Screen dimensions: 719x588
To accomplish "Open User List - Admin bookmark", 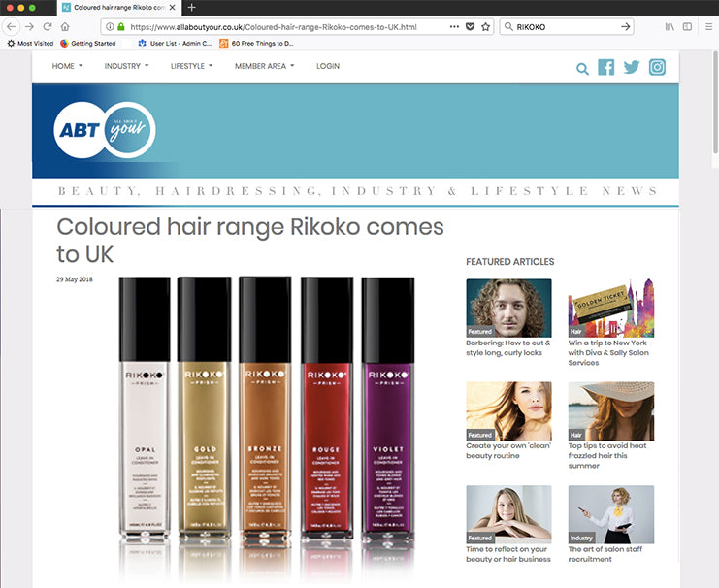I will point(175,43).
